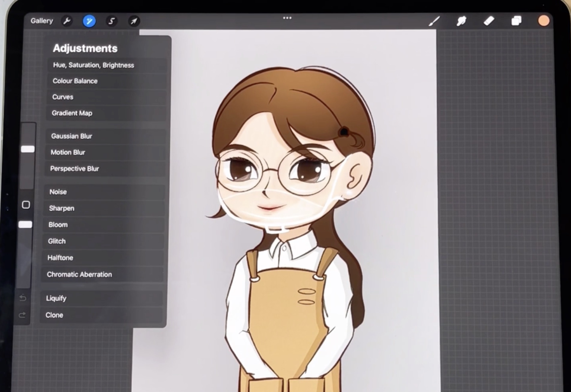The image size is (571, 392).
Task: Choose Gradient Map adjustment
Action: [x=106, y=113]
